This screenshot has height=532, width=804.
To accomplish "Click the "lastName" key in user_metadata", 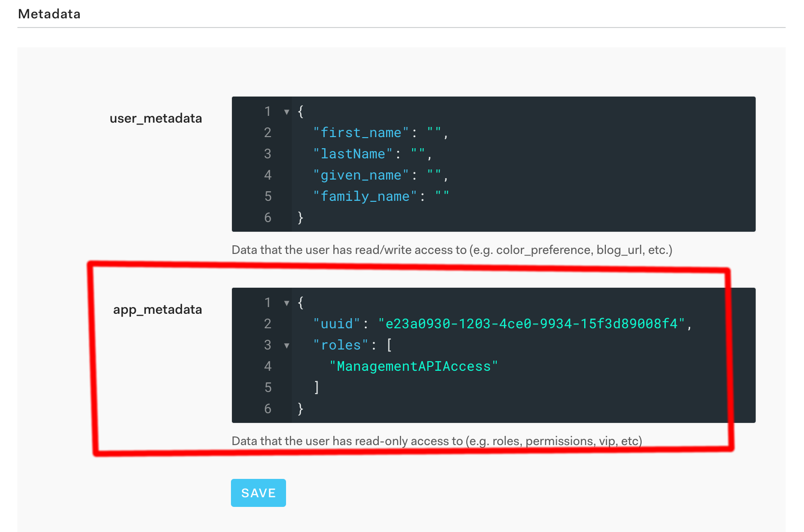I will point(353,154).
